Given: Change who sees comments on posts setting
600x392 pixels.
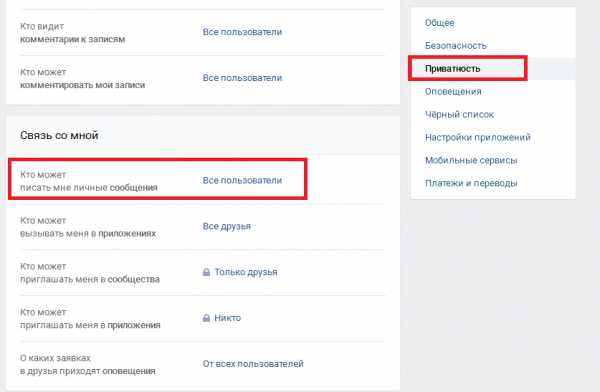Looking at the screenshot, I should (x=242, y=32).
